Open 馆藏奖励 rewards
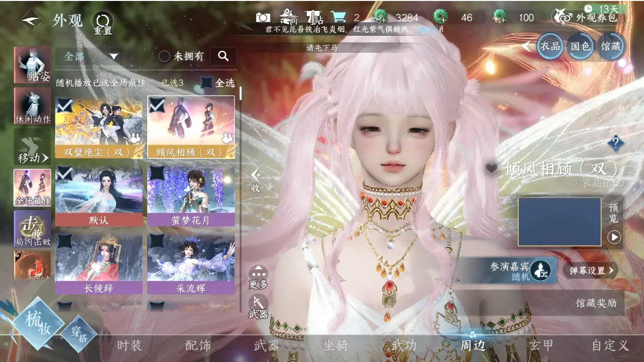Viewport: 644px width, 362px height. click(x=596, y=303)
